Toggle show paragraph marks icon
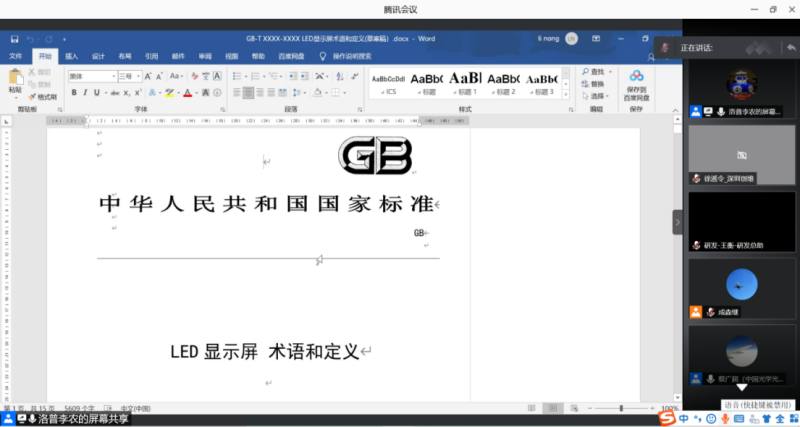800x427 pixels. coord(354,76)
